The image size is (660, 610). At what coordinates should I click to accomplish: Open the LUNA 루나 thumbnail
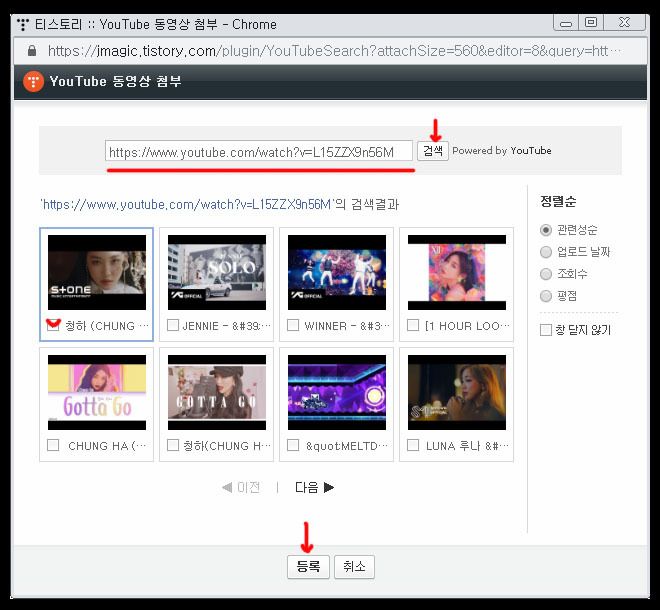click(x=457, y=392)
